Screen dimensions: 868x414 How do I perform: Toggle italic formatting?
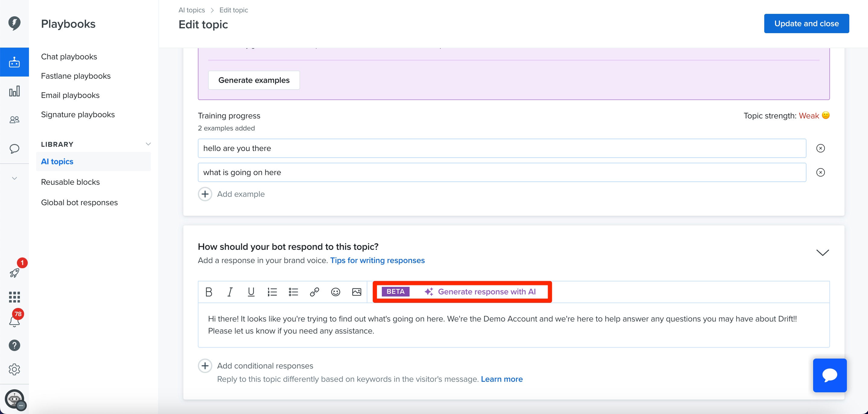(230, 292)
